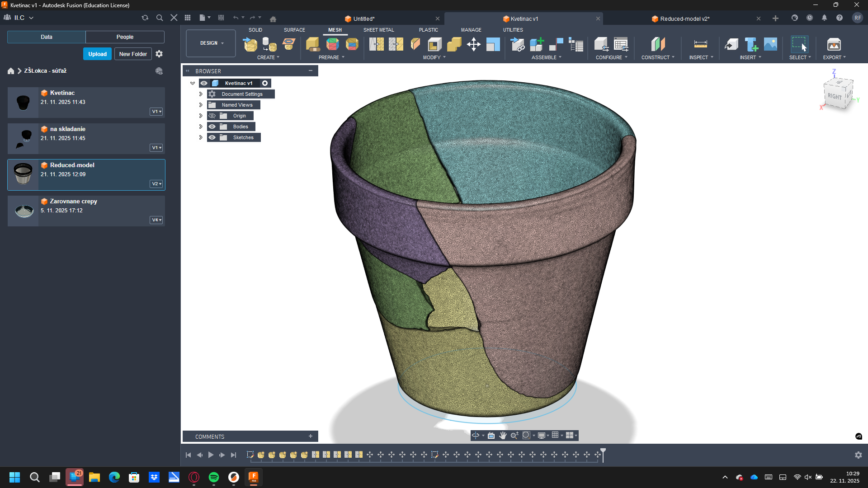The image size is (868, 488).
Task: Click the Offset Plane construct icon
Action: [658, 44]
